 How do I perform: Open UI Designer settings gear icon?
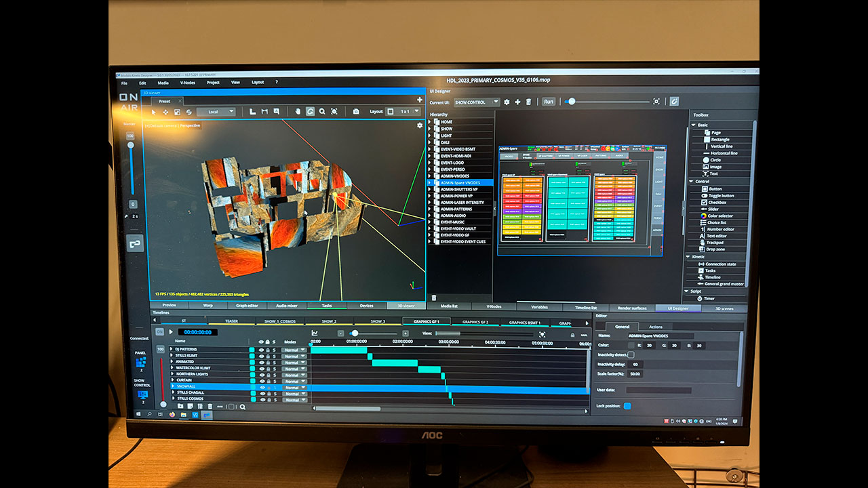507,102
